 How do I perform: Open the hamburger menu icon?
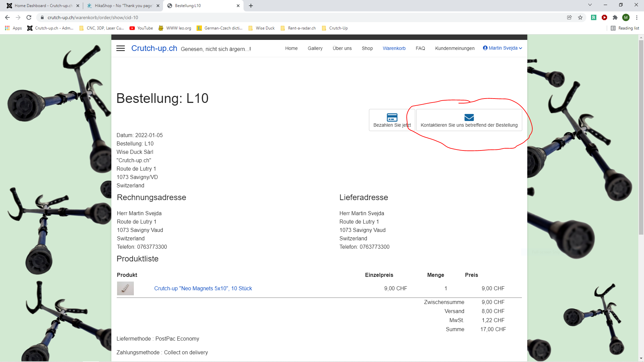(x=120, y=48)
